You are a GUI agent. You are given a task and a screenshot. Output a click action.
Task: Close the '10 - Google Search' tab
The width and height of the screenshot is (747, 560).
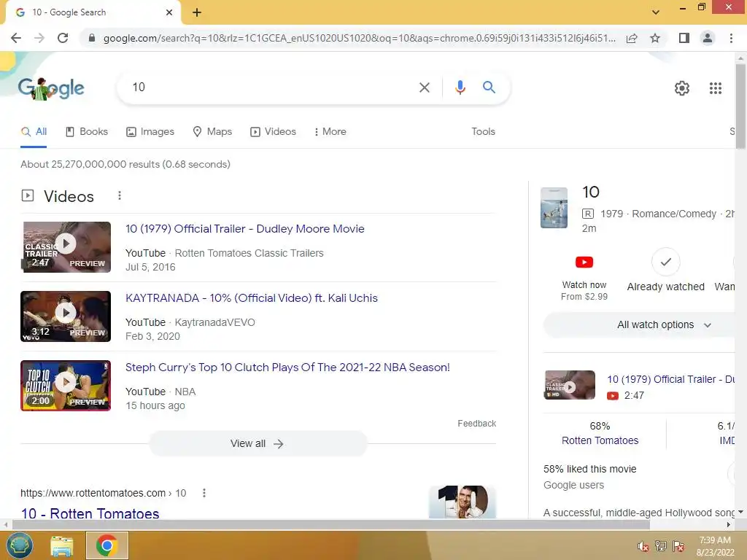(169, 12)
